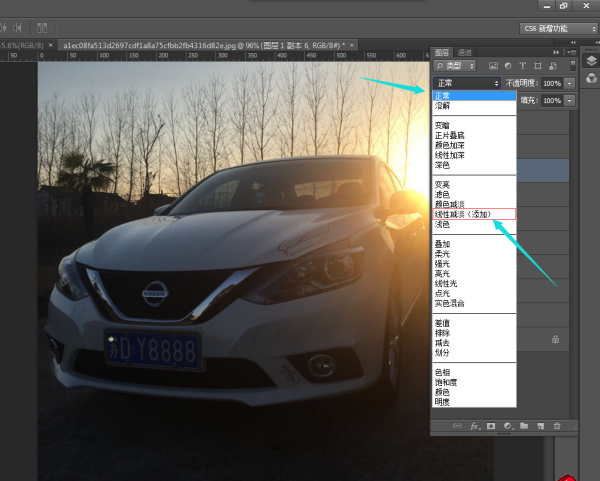
Task: Switch to the 图层 panel tab
Action: [442, 52]
